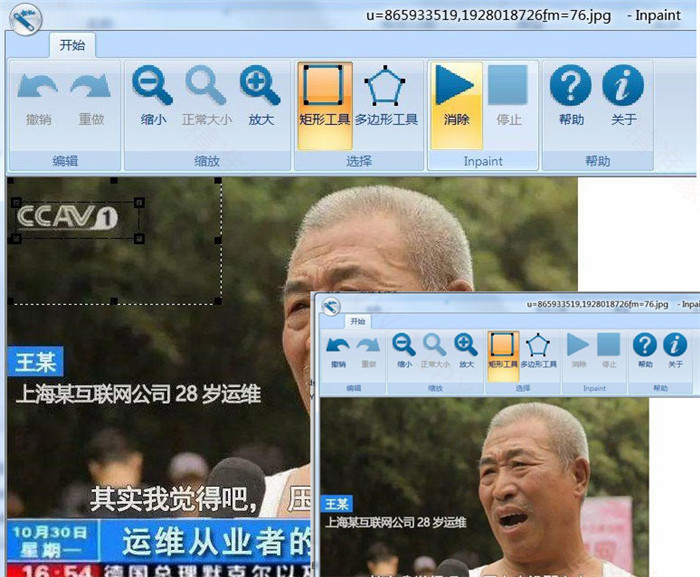700x577 pixels.
Task: Open the orb menu in the smaller Inpaint window
Action: coord(331,307)
